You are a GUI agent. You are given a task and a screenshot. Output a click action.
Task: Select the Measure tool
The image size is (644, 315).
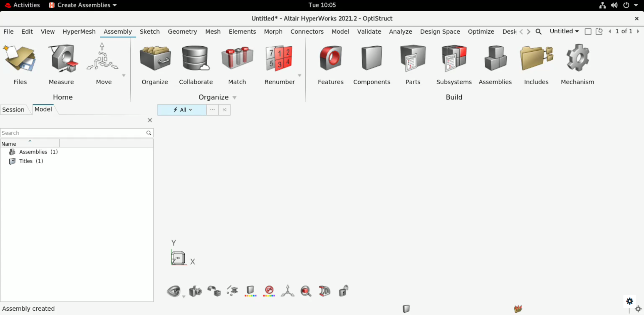coord(62,59)
